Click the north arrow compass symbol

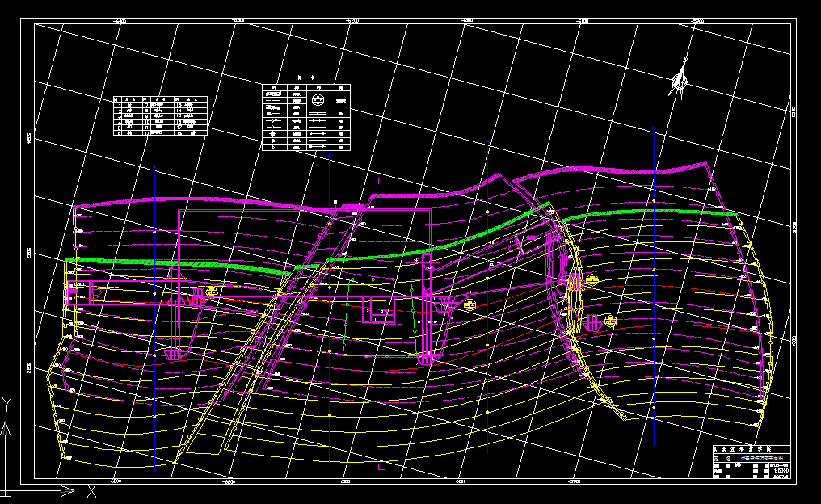680,79
